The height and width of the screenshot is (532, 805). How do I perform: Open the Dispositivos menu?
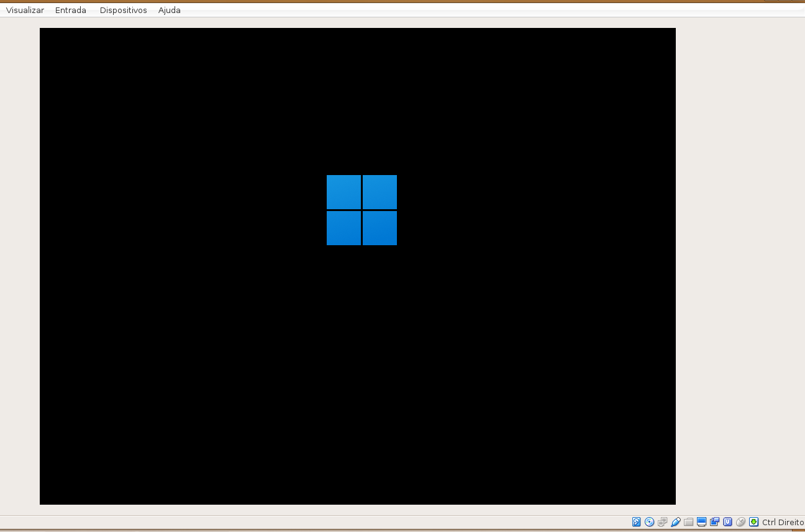point(124,11)
